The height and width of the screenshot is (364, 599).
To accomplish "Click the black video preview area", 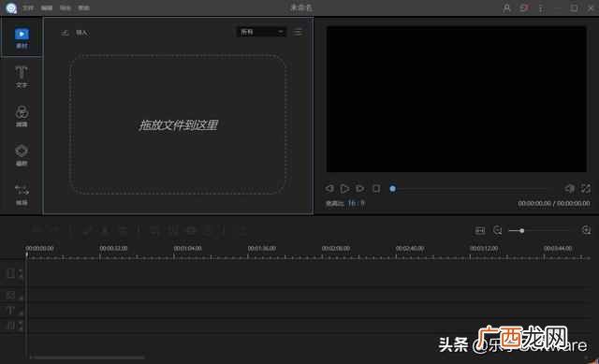I will click(456, 99).
